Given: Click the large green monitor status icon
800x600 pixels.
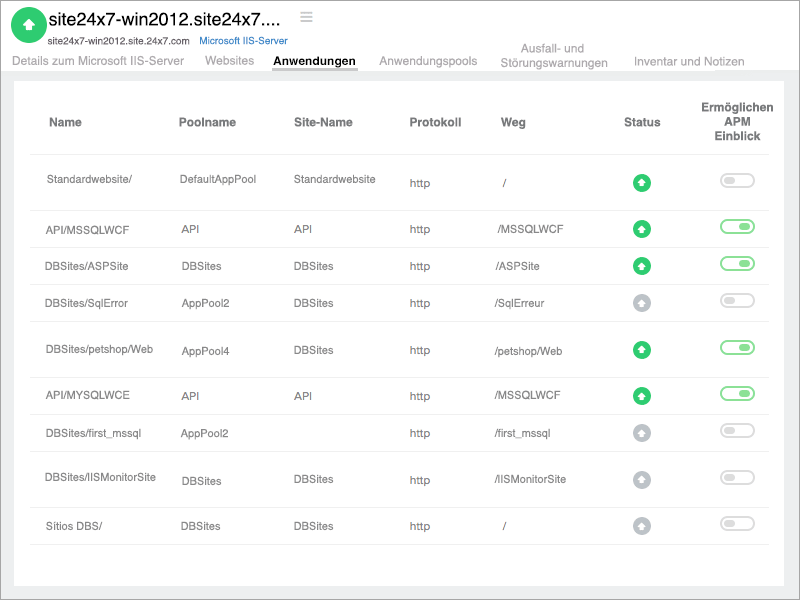Looking at the screenshot, I should pyautogui.click(x=28, y=25).
